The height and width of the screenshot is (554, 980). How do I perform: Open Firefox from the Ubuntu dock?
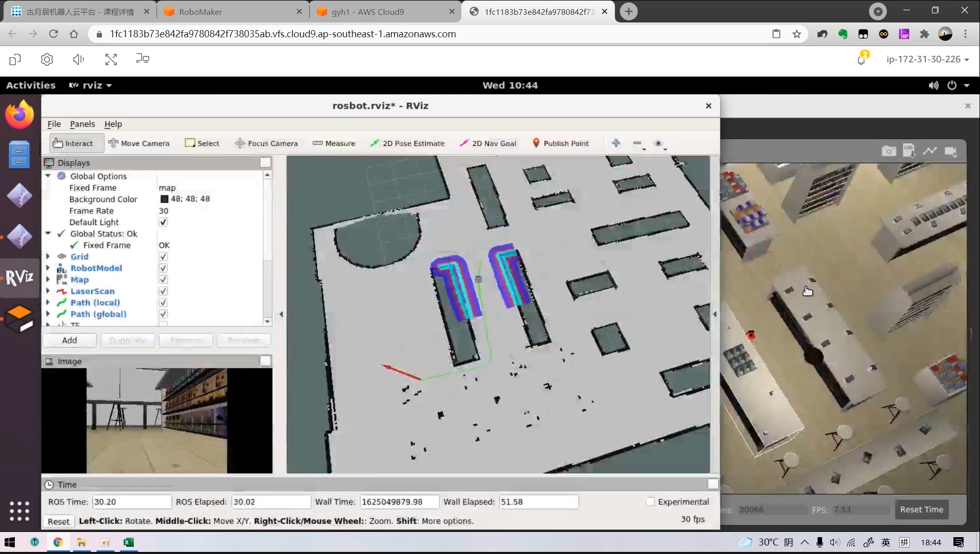[x=19, y=115]
